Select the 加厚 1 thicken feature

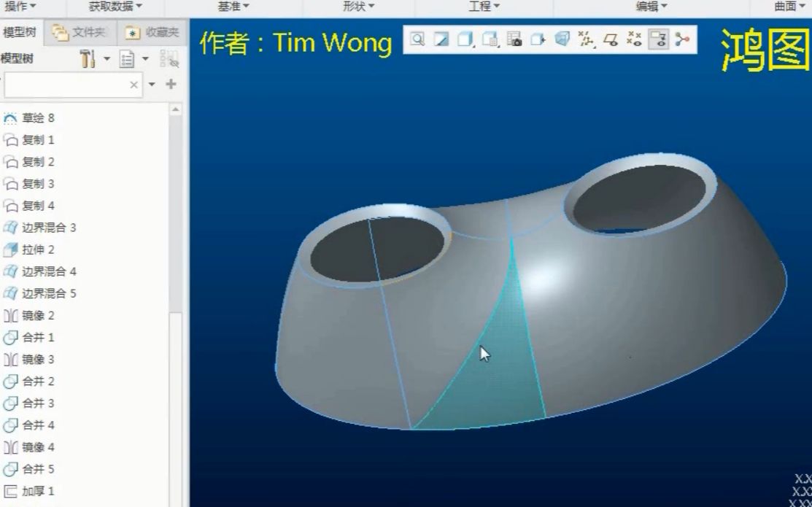tap(37, 491)
